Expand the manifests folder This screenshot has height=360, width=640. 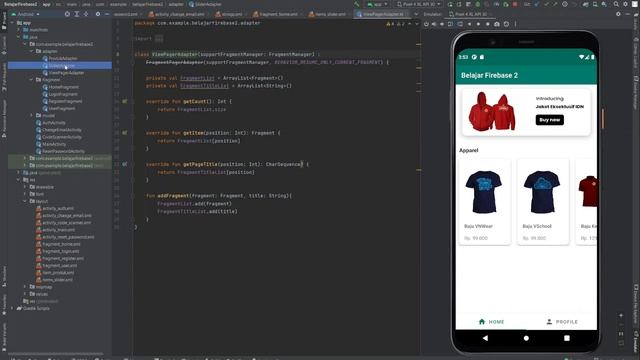[19, 30]
